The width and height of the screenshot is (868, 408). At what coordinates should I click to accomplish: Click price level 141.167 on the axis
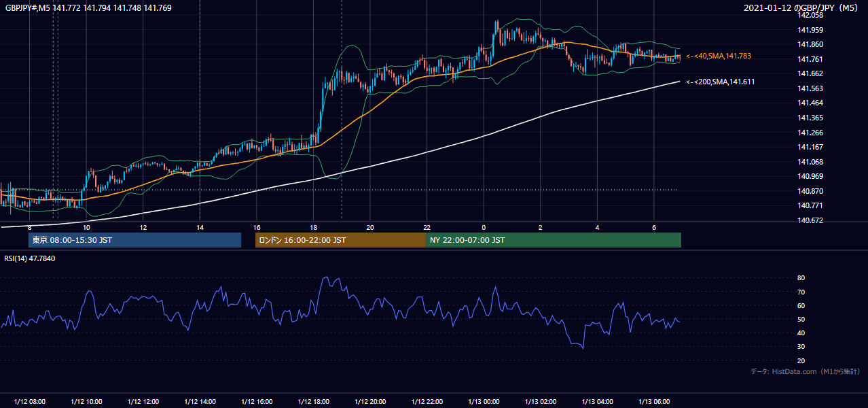click(810, 147)
